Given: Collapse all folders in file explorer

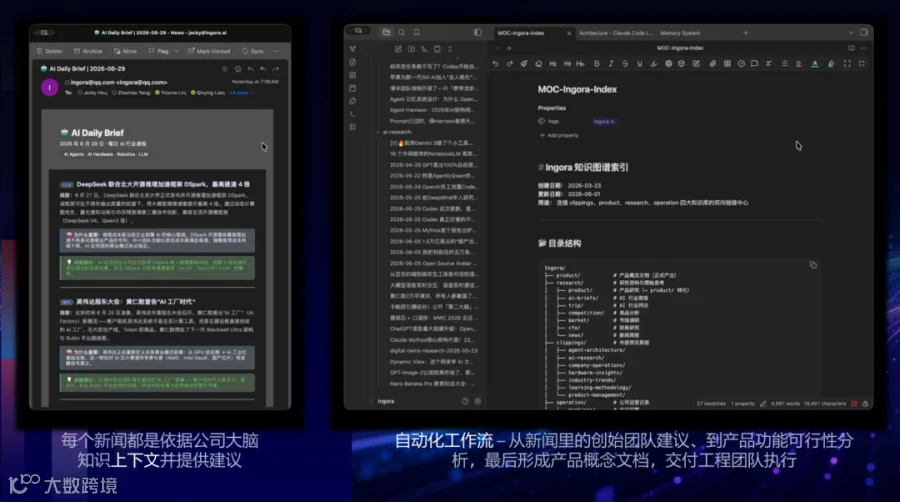Looking at the screenshot, I should tap(450, 49).
